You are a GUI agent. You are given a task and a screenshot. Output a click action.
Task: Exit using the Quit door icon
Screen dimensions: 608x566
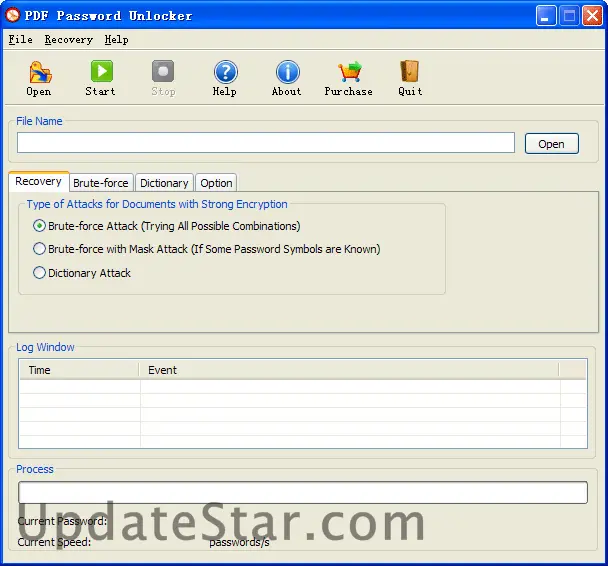pos(410,71)
